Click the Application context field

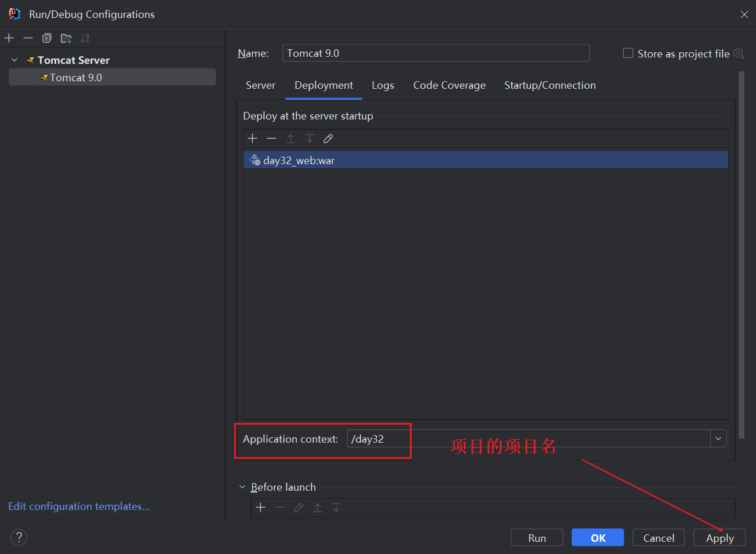(x=529, y=439)
